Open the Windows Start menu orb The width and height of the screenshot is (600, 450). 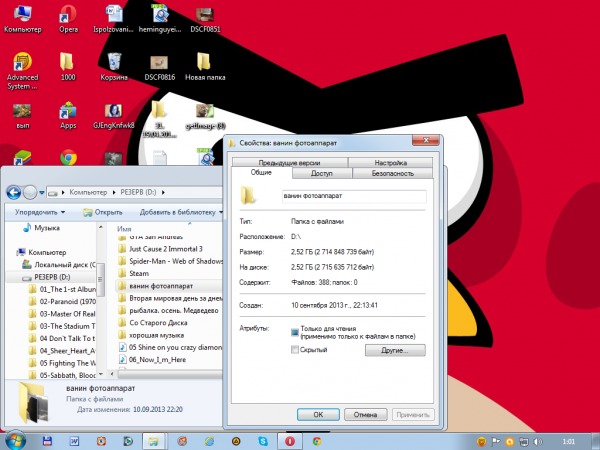14,441
